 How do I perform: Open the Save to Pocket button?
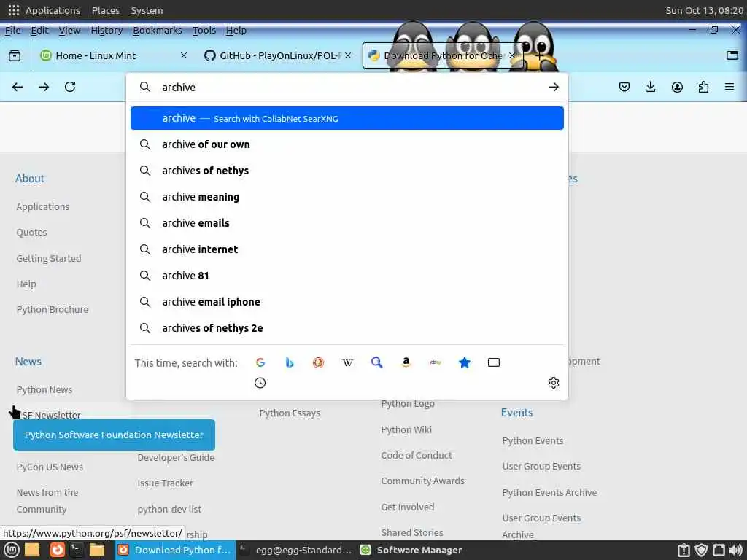[x=624, y=87]
